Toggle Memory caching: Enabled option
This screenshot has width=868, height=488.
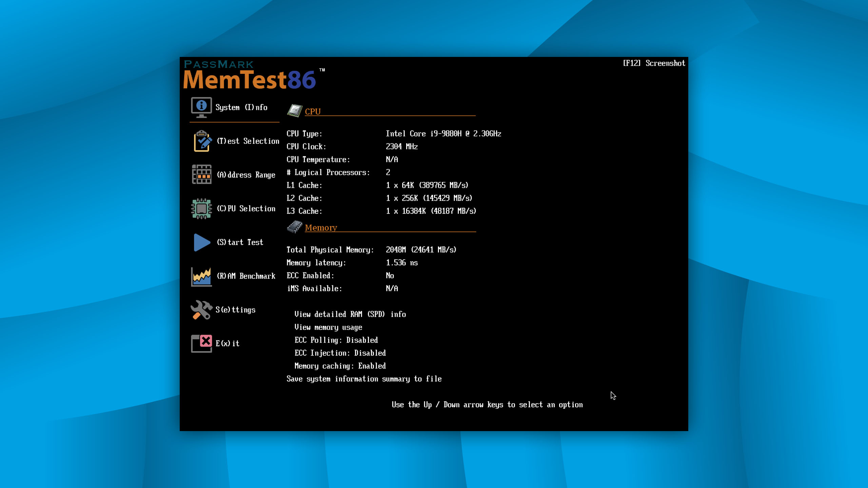(x=340, y=366)
